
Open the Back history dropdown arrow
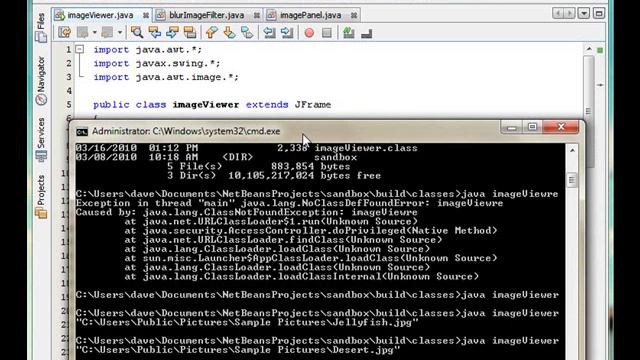(x=94, y=32)
